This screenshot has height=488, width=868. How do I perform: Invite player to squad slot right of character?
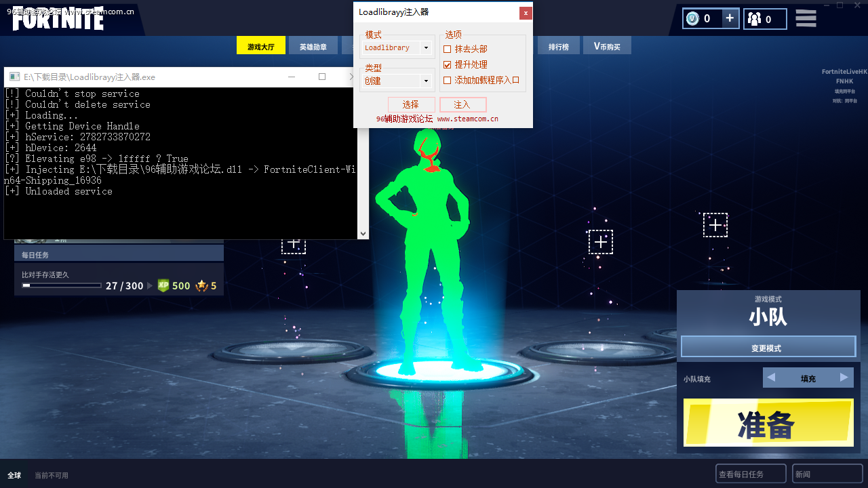(x=601, y=242)
